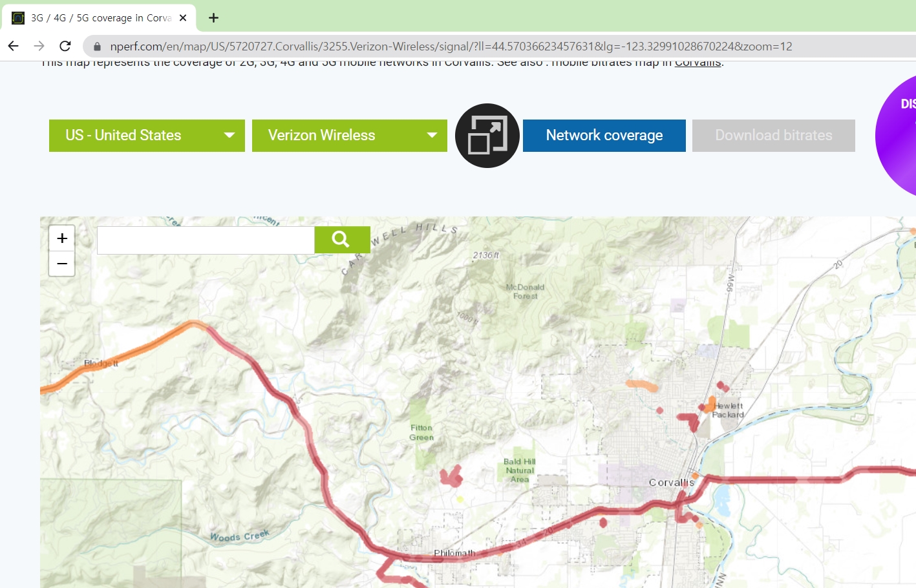Zoom in on the map
Image resolution: width=916 pixels, height=588 pixels.
pos(62,238)
